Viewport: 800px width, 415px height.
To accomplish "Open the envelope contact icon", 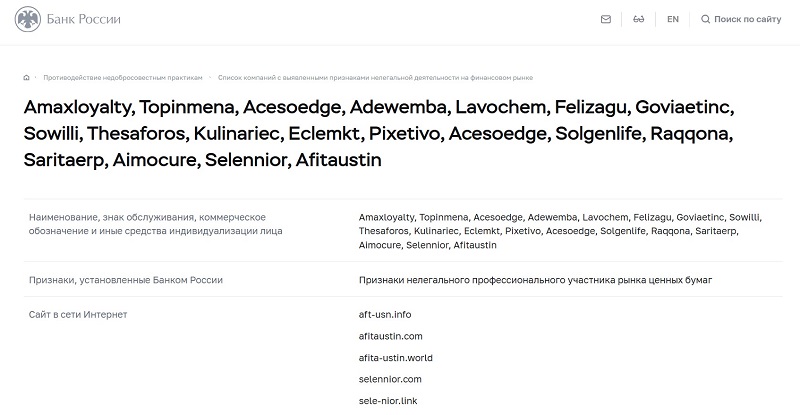I will point(605,19).
